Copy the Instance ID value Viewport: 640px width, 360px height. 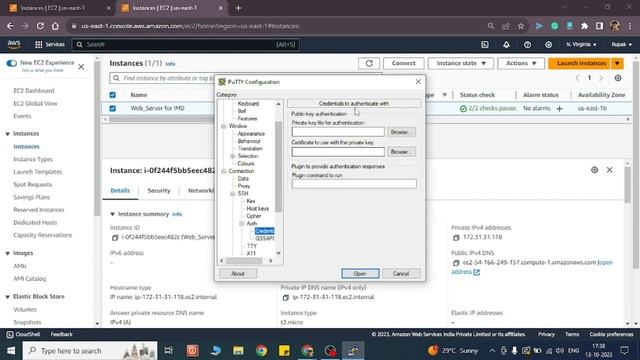[115, 238]
